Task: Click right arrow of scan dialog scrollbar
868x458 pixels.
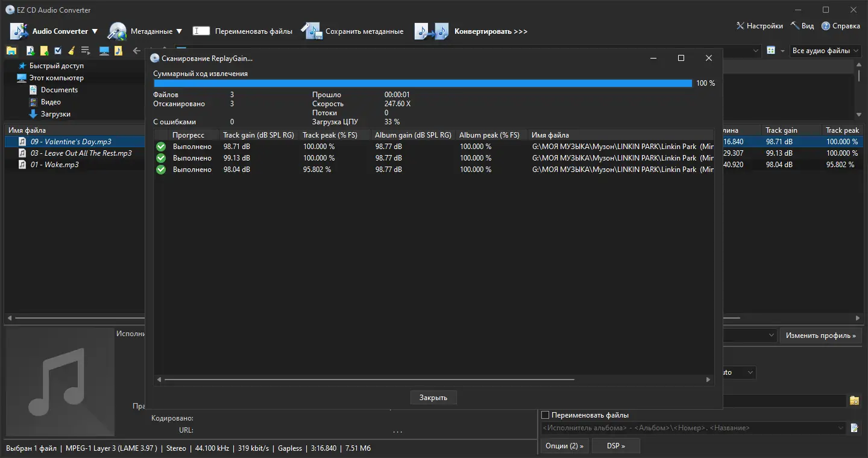Action: coord(708,380)
